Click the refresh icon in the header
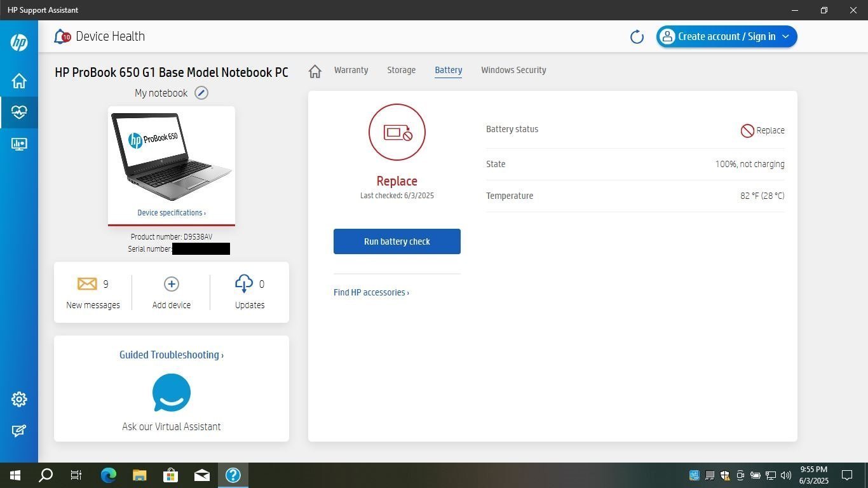This screenshot has width=868, height=488. [637, 37]
